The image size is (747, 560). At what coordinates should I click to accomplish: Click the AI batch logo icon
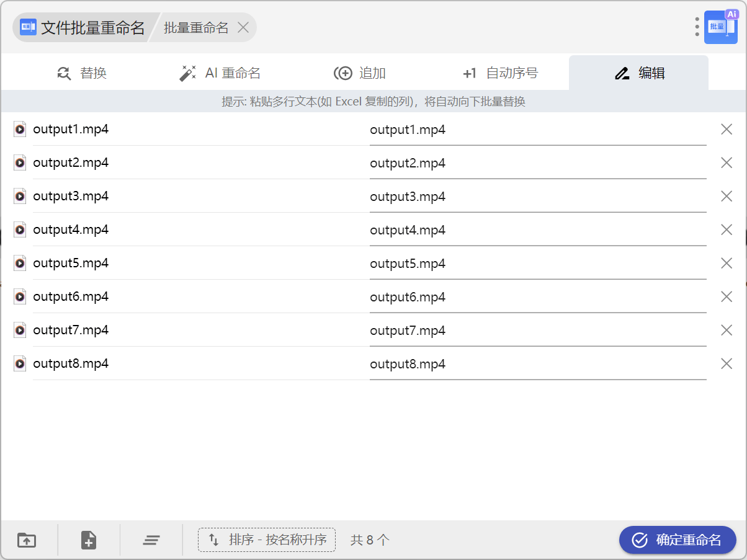click(x=720, y=27)
